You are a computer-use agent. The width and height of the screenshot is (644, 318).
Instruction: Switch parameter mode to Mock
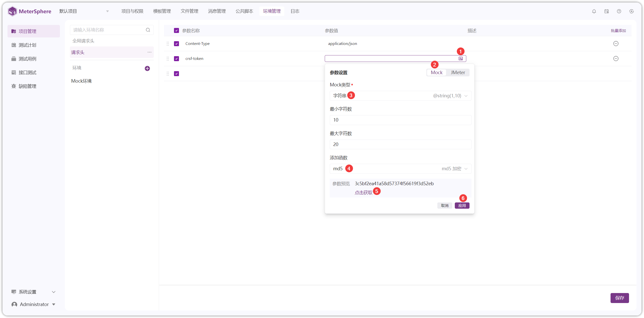tap(437, 72)
